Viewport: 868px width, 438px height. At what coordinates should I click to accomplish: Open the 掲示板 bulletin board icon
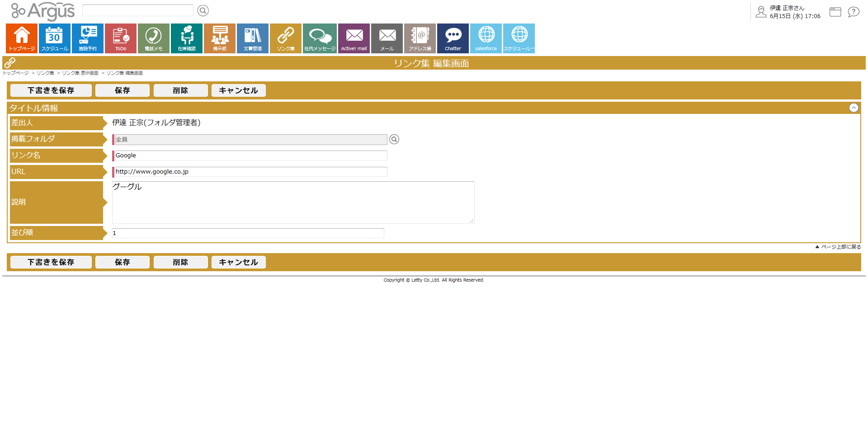[220, 38]
